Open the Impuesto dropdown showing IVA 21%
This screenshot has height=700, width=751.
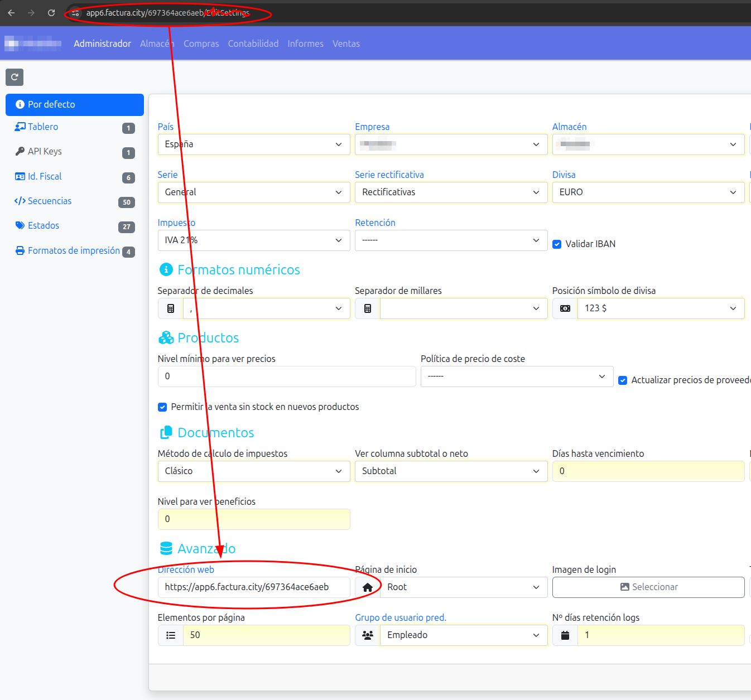[x=253, y=240]
